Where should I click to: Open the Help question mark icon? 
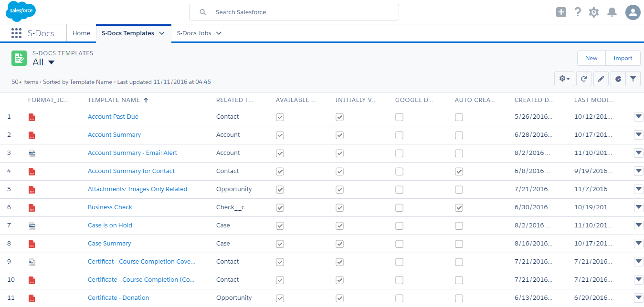point(578,12)
